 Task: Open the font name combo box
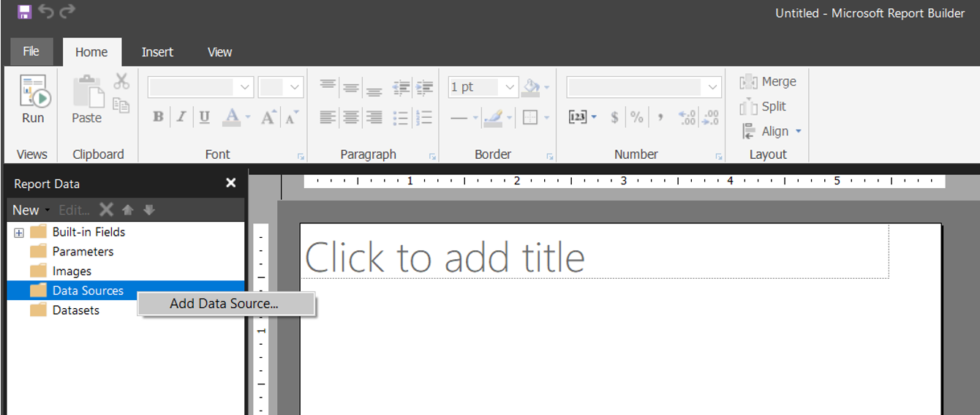200,87
